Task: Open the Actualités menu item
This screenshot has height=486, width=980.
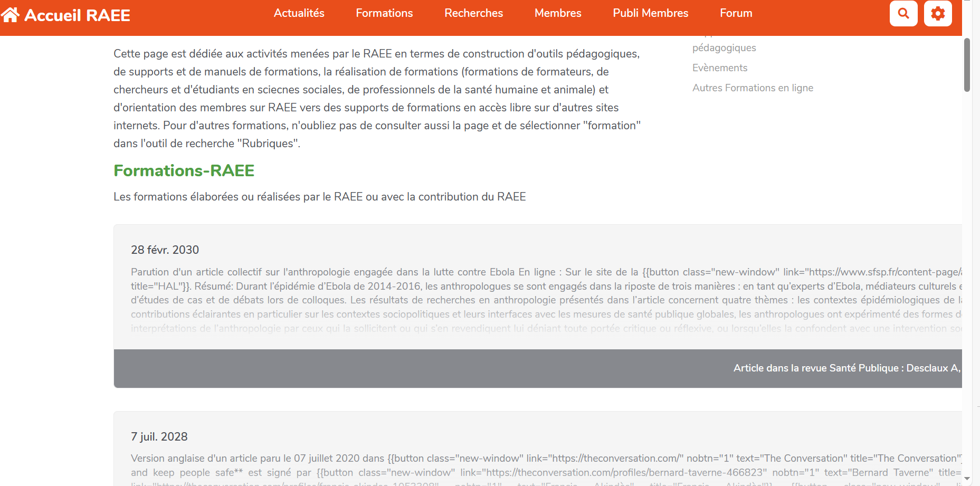Action: [299, 13]
